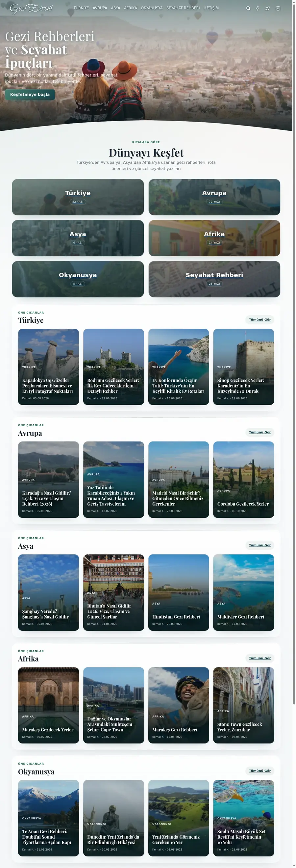Open Bhutan'a Nasıl Gidilir 2026 article

[x=113, y=592]
